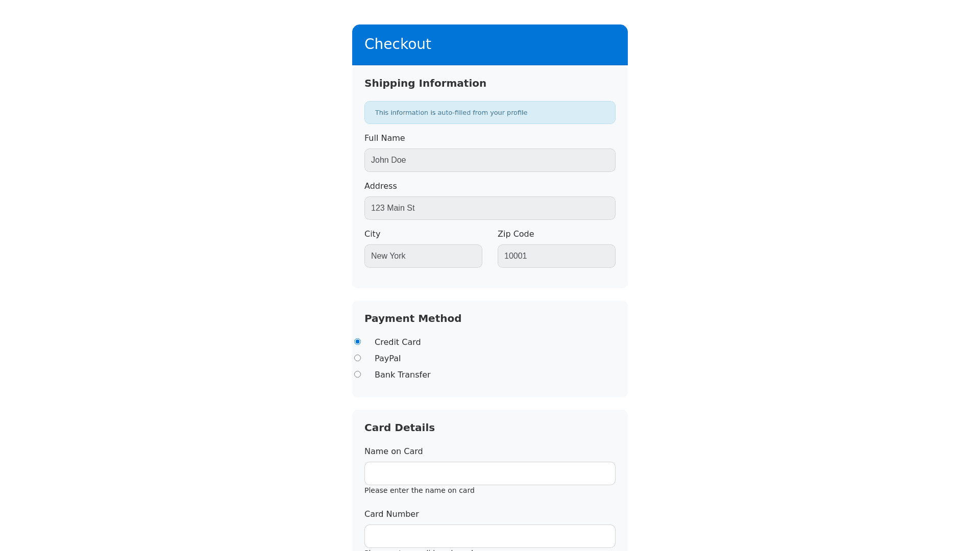Click the Credit Card option label text
This screenshot has height=551, width=980.
[397, 342]
